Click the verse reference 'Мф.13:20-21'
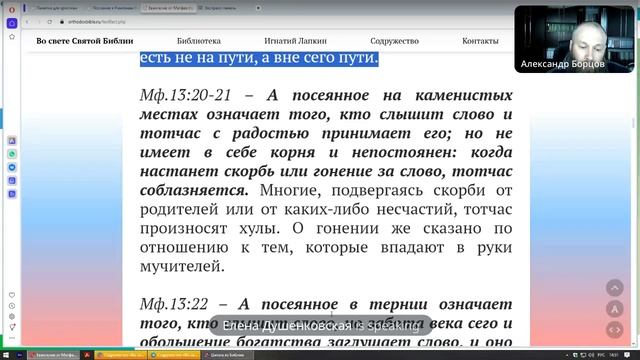The height and width of the screenshot is (360, 640). pos(186,95)
